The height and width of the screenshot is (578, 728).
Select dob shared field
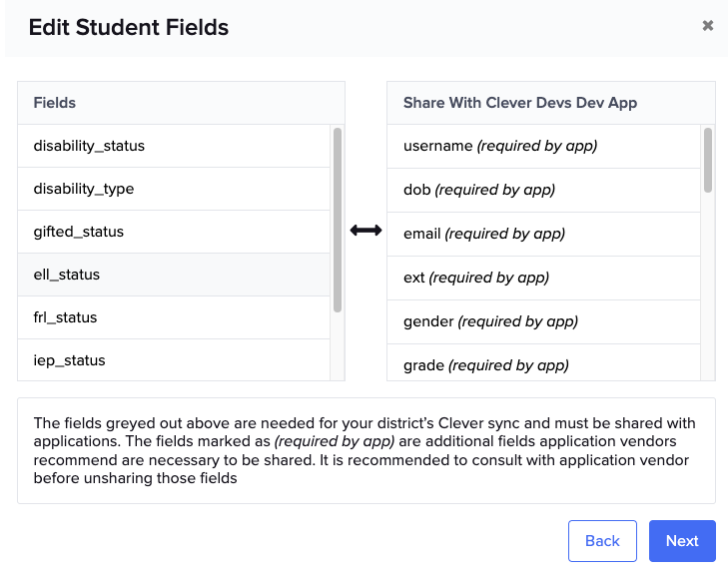[x=543, y=191]
